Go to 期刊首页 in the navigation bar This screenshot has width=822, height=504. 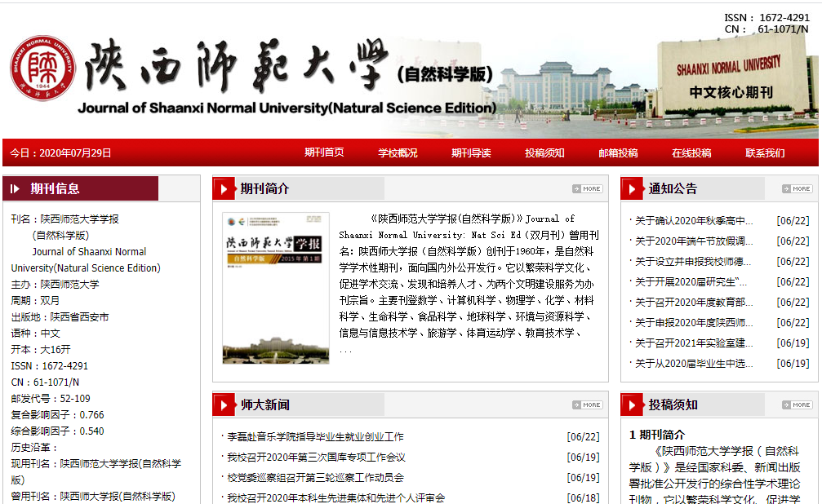point(325,153)
